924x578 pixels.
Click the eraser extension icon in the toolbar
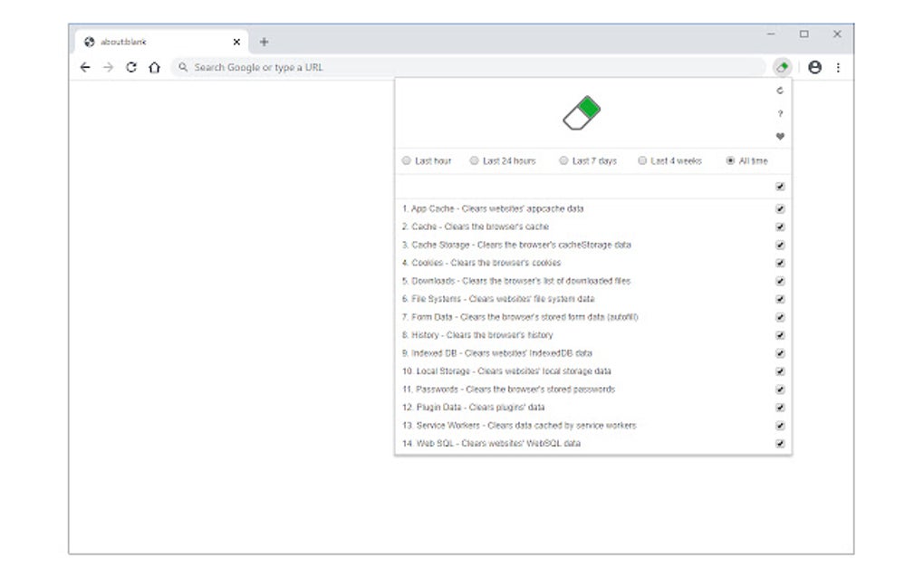tap(782, 66)
